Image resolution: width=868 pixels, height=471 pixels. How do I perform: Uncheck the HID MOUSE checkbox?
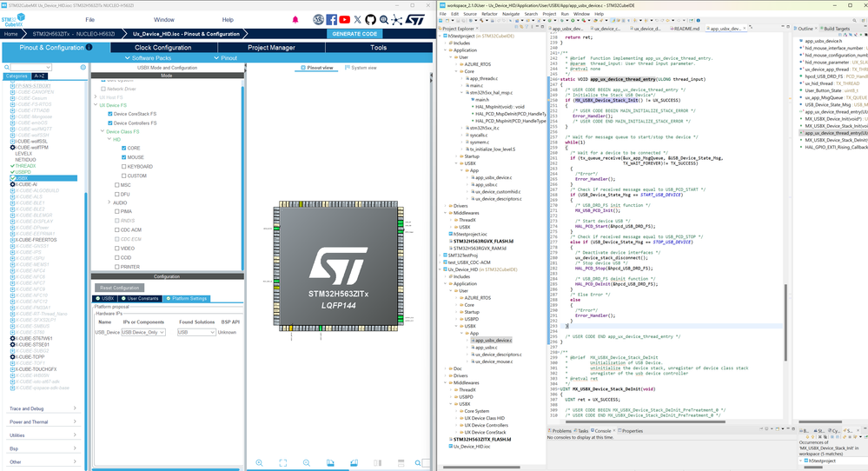pyautogui.click(x=124, y=157)
